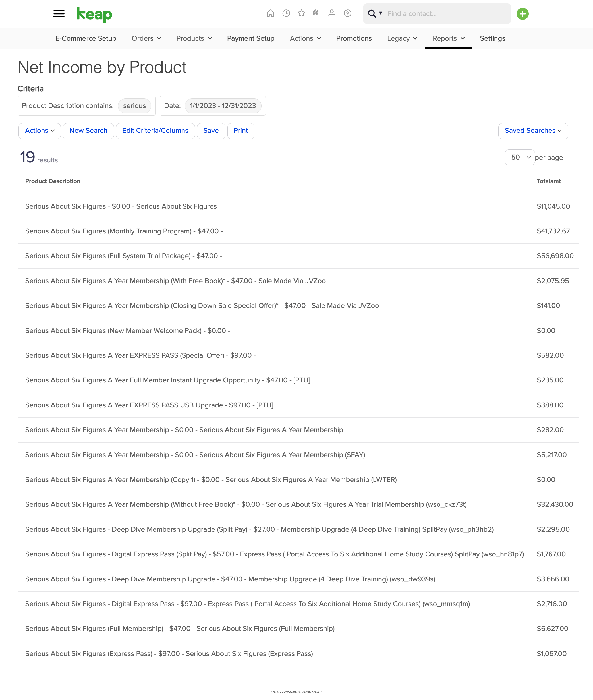Open the help question mark icon
This screenshot has width=593, height=700.
pyautogui.click(x=348, y=13)
